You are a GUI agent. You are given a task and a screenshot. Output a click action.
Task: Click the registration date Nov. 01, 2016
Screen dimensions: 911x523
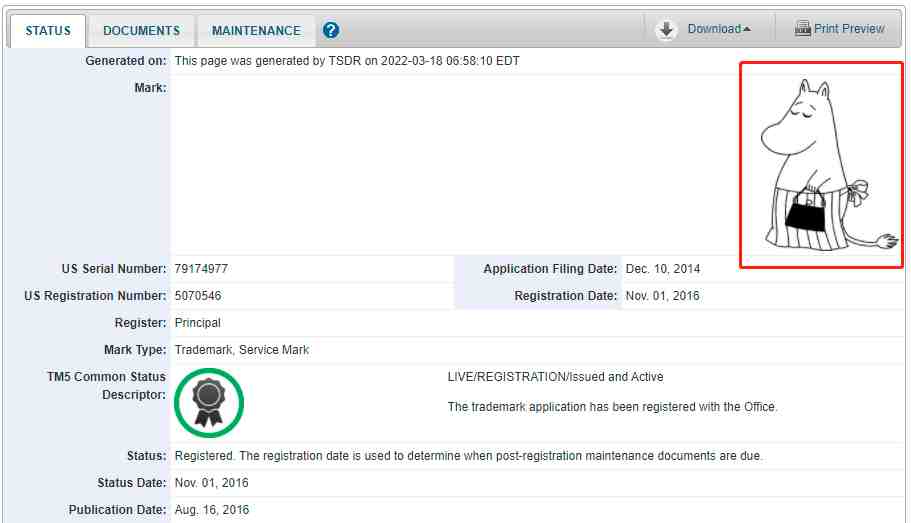coord(662,296)
